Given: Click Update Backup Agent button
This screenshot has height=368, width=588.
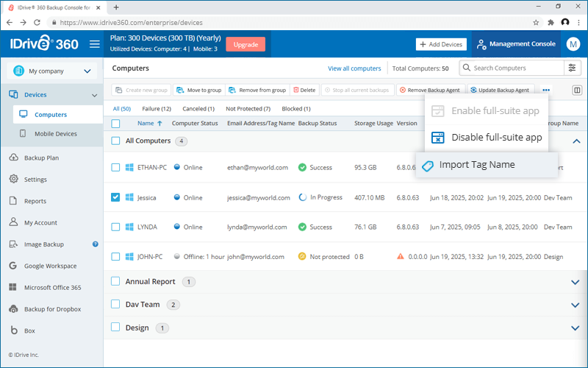Looking at the screenshot, I should (501, 90).
